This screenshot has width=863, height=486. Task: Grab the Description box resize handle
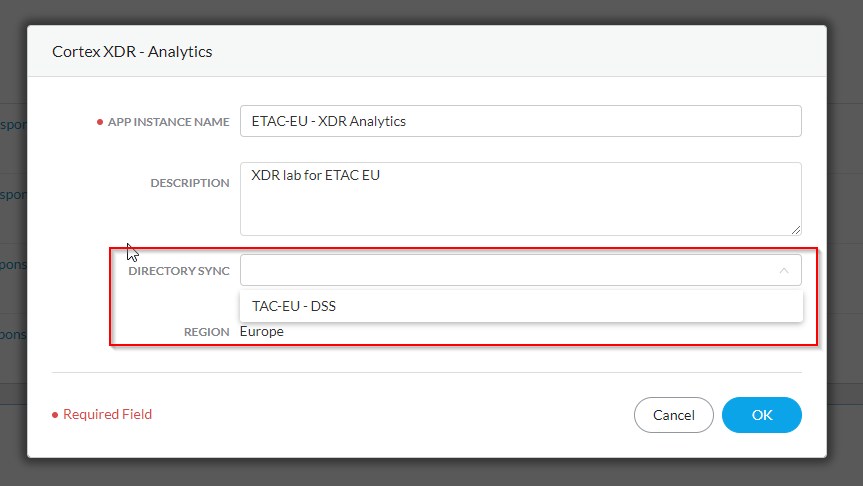796,230
